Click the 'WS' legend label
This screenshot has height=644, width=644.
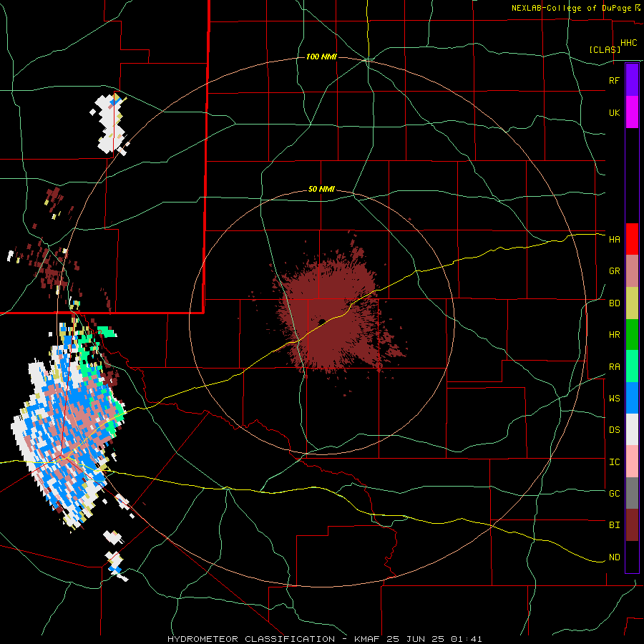[614, 398]
